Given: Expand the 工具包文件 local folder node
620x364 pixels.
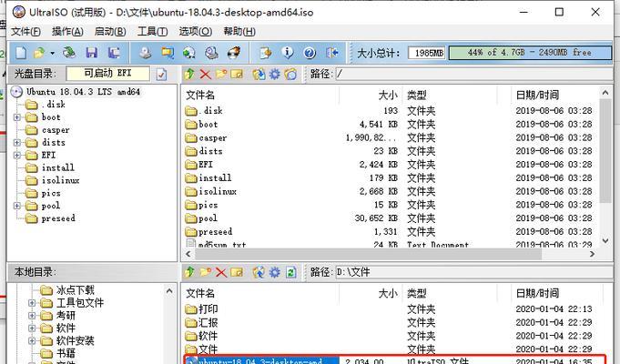Looking at the screenshot, I should [32, 303].
